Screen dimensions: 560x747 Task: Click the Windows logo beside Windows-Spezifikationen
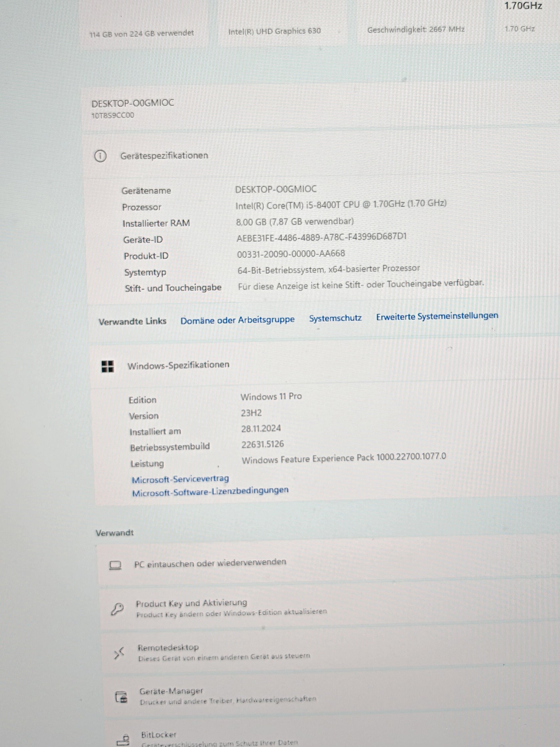(108, 366)
